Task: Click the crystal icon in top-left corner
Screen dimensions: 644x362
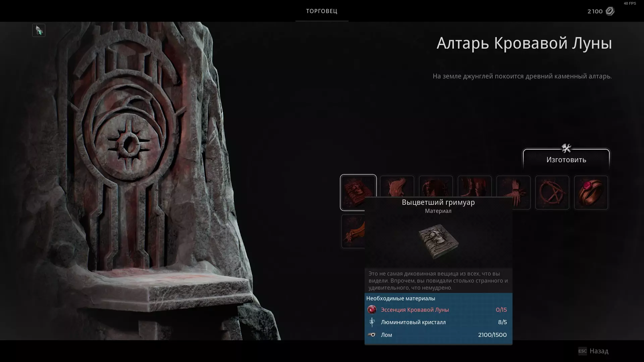Action: [39, 30]
